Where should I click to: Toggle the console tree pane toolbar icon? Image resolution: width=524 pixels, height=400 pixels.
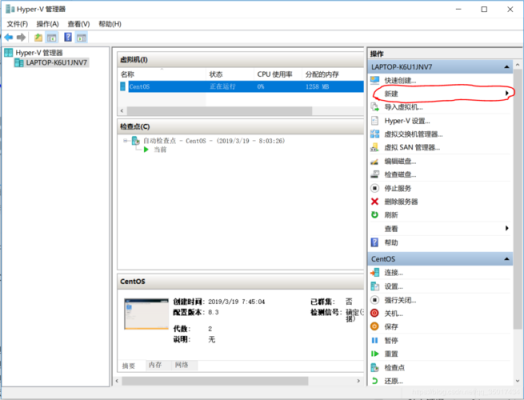[x=51, y=37]
